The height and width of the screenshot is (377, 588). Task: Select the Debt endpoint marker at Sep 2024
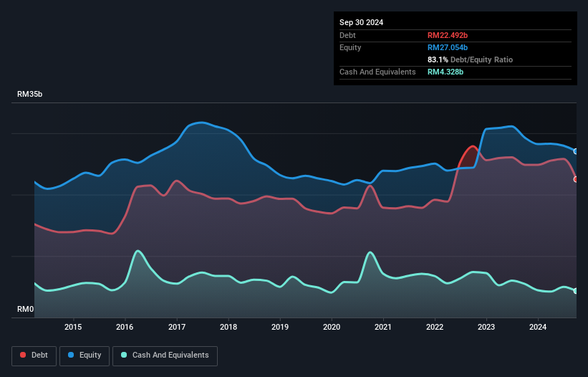(x=576, y=179)
